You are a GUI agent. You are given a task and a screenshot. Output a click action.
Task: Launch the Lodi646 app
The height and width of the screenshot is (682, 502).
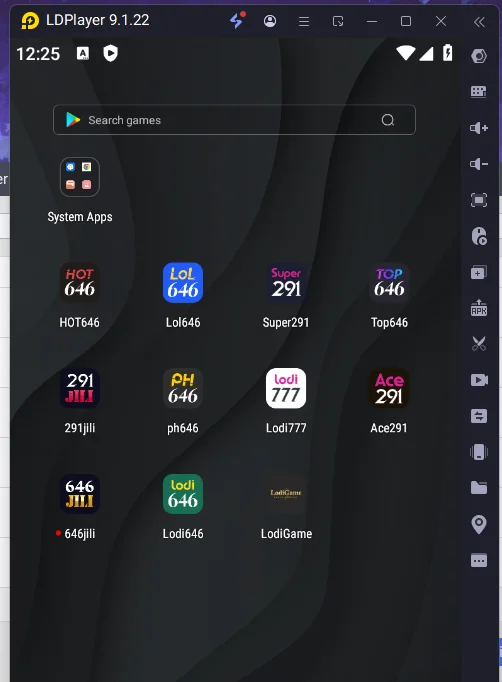coord(183,494)
